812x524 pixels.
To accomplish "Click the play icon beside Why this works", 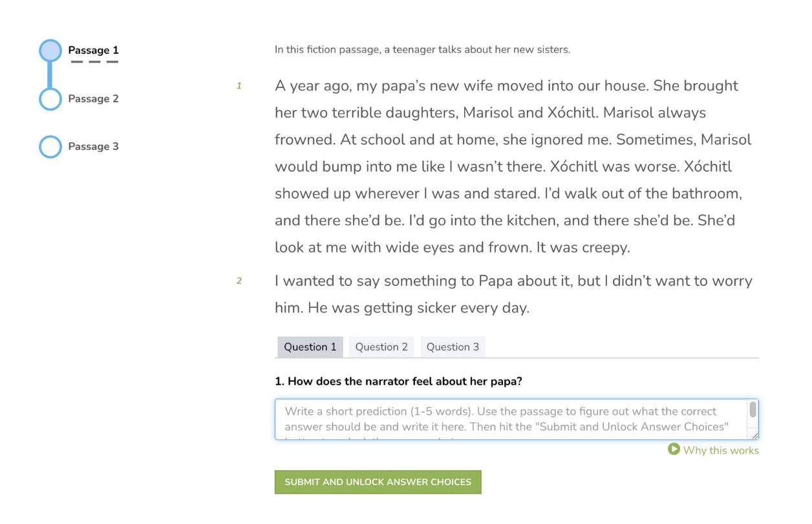I will pyautogui.click(x=674, y=449).
